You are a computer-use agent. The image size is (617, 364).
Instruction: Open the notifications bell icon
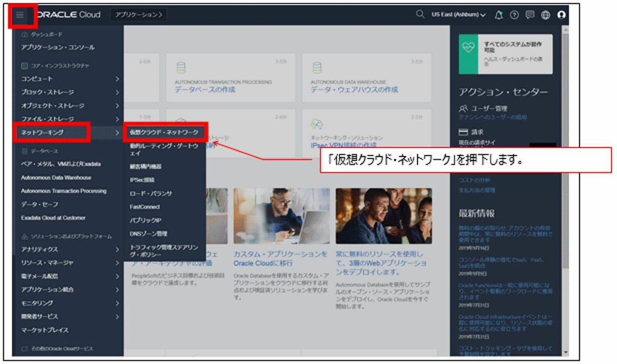(500, 14)
